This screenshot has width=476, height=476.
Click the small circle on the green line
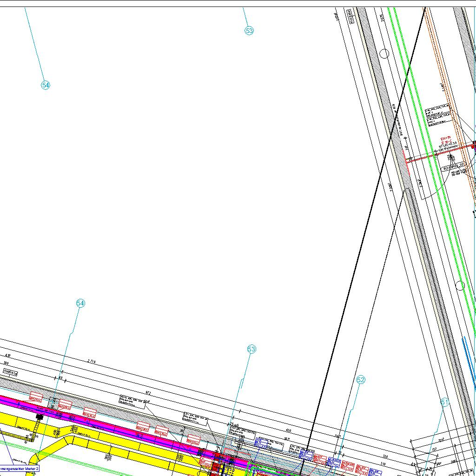[x=460, y=285]
